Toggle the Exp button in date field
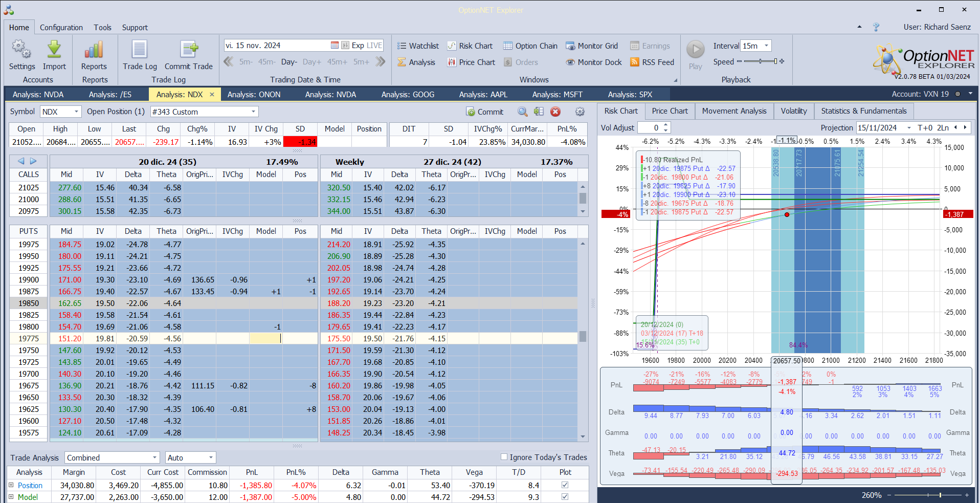This screenshot has width=980, height=503. pyautogui.click(x=358, y=46)
